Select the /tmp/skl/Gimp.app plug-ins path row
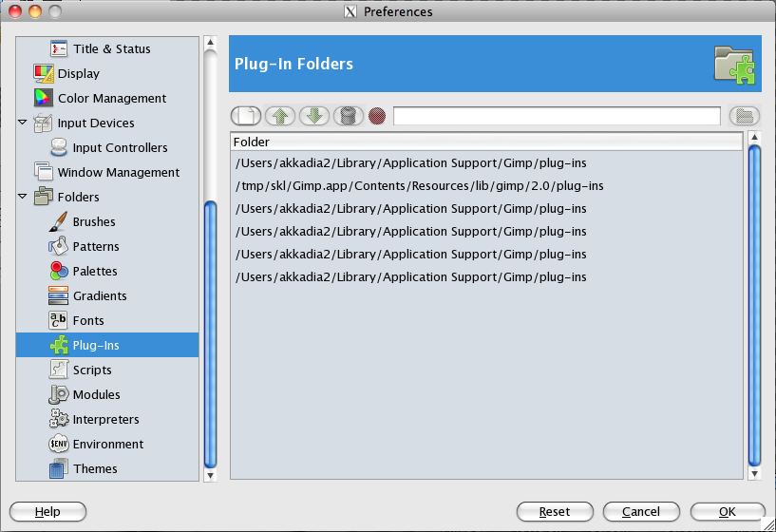 pos(486,186)
